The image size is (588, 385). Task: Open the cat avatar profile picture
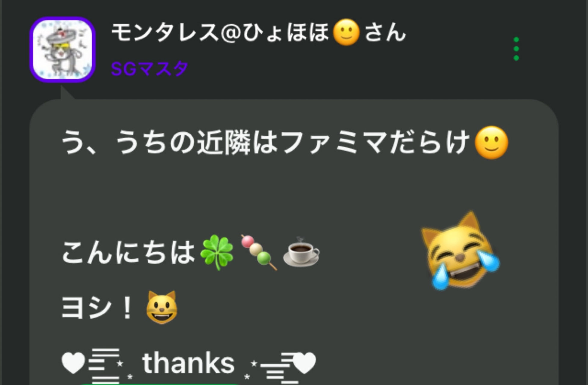63,49
